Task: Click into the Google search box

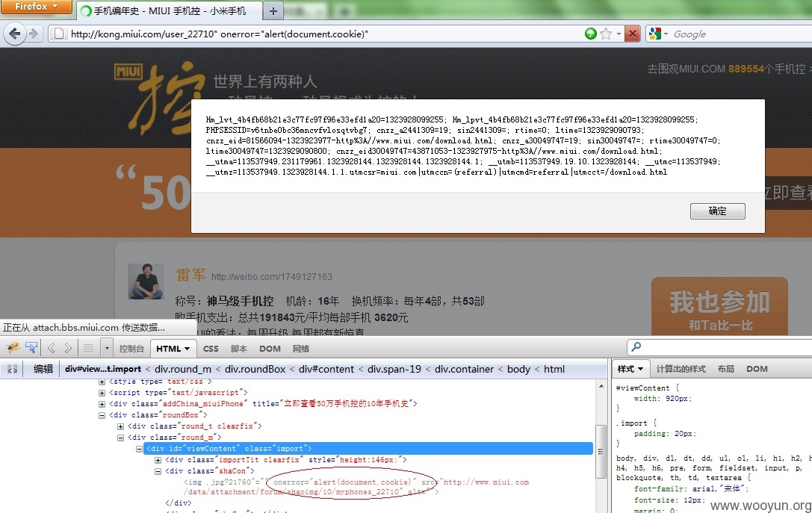Action: 740,34
